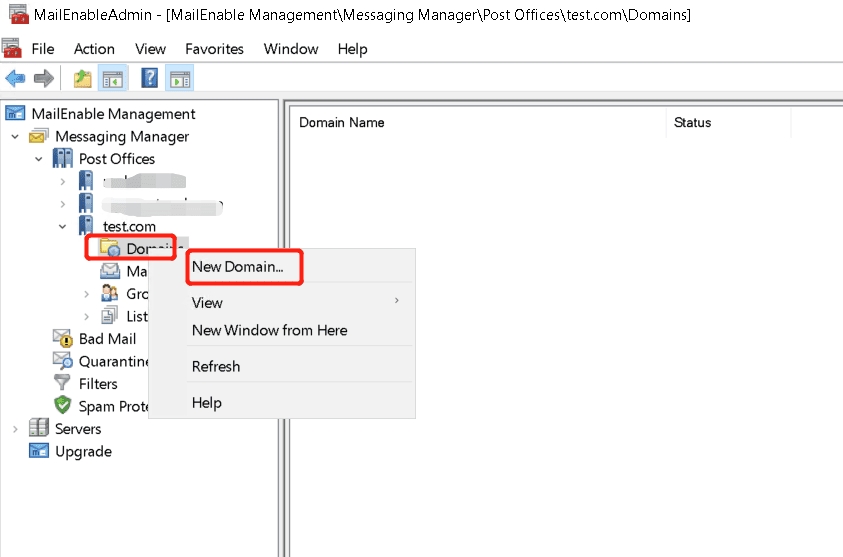843x557 pixels.
Task: Click the Filters funnel icon
Action: coord(63,384)
